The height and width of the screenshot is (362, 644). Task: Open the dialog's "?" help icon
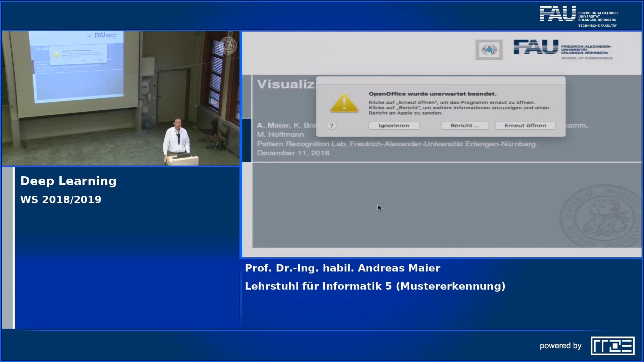332,125
